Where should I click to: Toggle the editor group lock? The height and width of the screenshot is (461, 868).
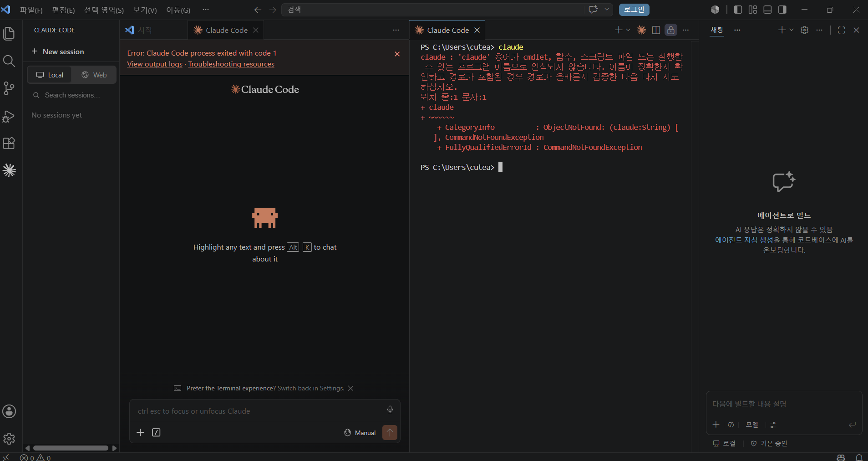point(671,30)
